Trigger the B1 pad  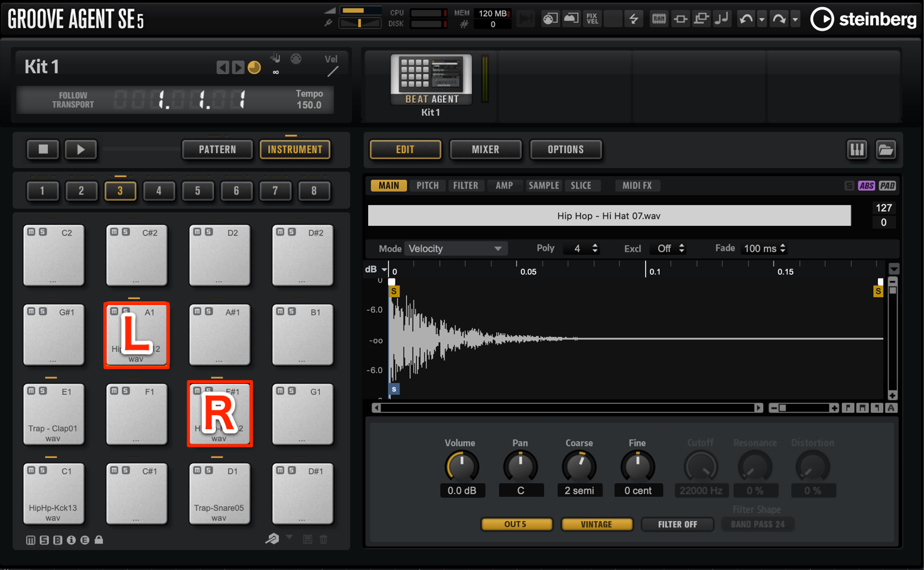(x=302, y=335)
